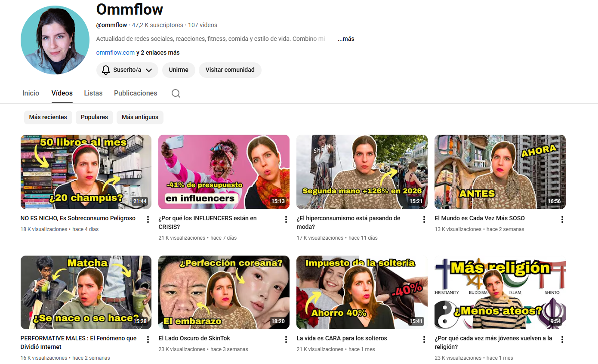The width and height of the screenshot is (598, 364).
Task: Open the ommflow.com link
Action: point(115,52)
